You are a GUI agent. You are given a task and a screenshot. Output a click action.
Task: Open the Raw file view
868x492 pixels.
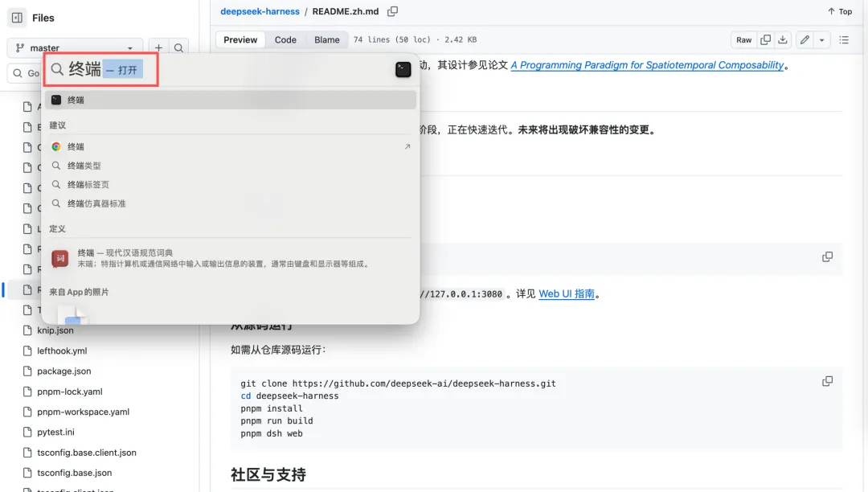click(743, 40)
